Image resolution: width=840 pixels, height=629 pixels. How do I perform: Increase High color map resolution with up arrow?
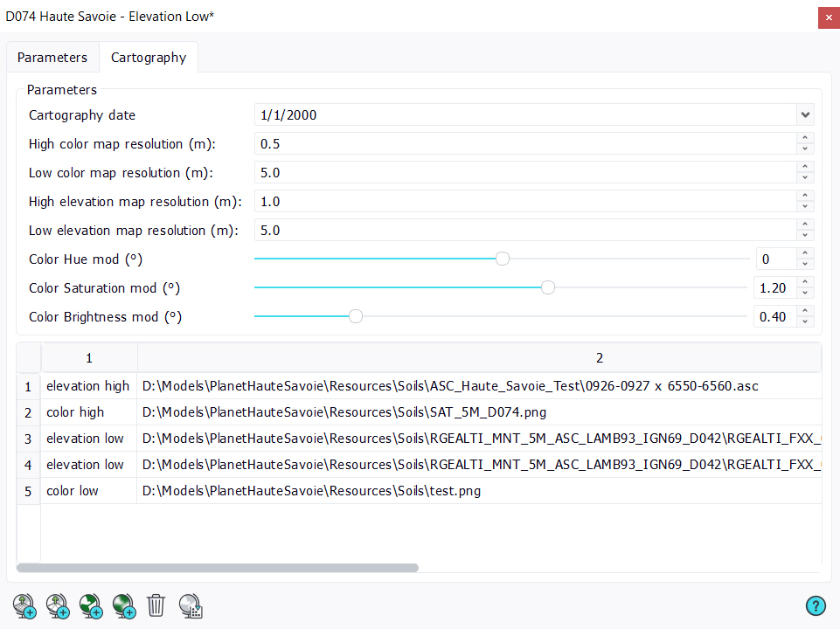(x=805, y=138)
